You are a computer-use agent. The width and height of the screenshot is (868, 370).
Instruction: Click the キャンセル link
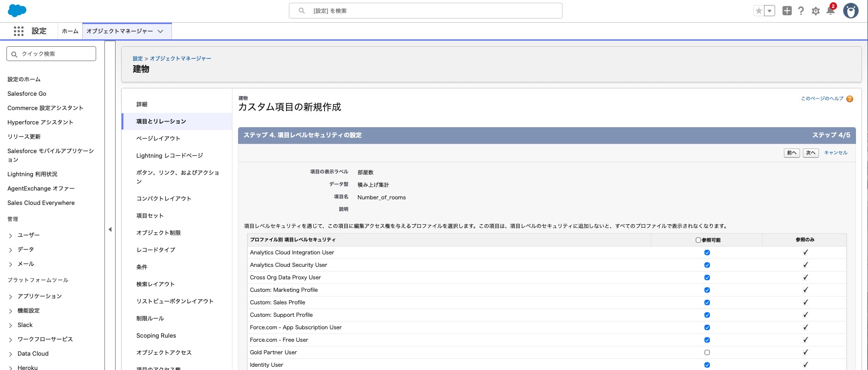836,153
